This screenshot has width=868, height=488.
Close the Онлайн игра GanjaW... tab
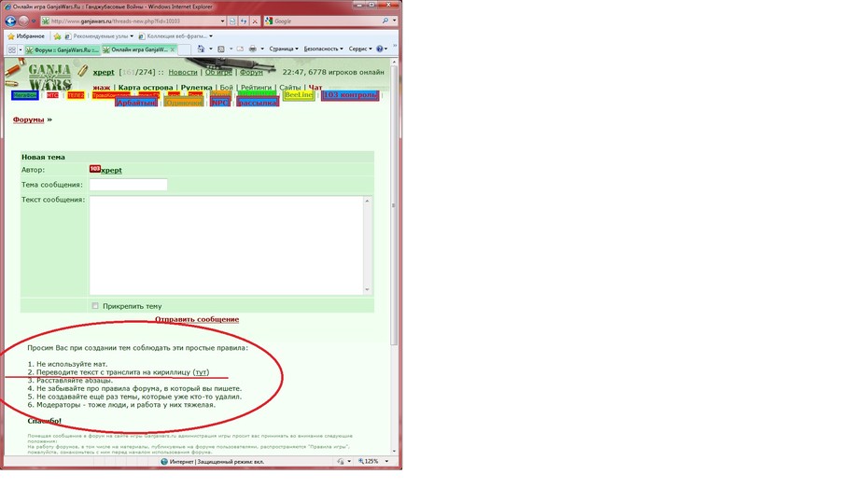click(173, 49)
